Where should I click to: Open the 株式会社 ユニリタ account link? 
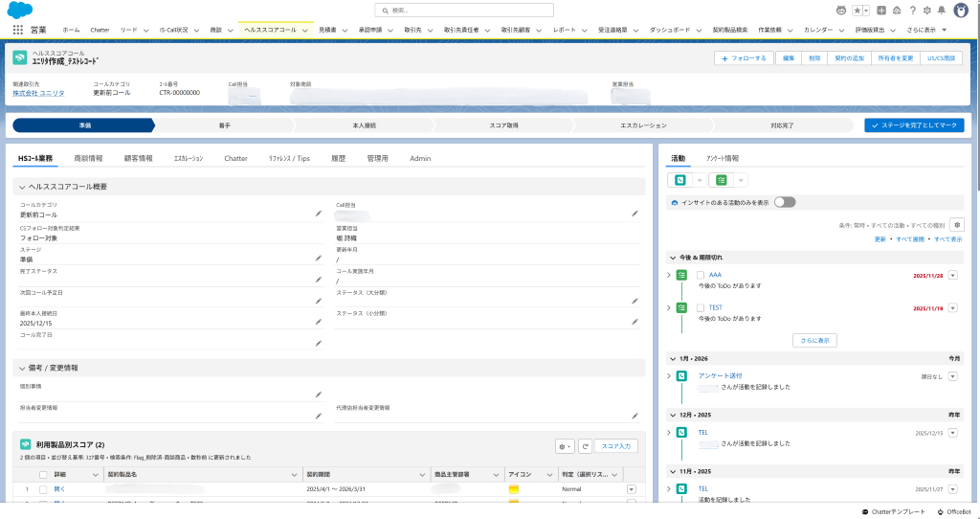point(38,93)
